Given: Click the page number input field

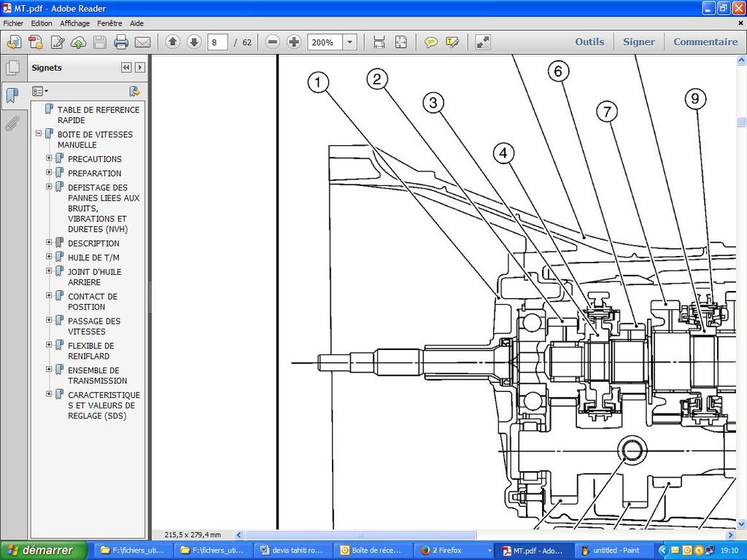Looking at the screenshot, I should pos(217,42).
